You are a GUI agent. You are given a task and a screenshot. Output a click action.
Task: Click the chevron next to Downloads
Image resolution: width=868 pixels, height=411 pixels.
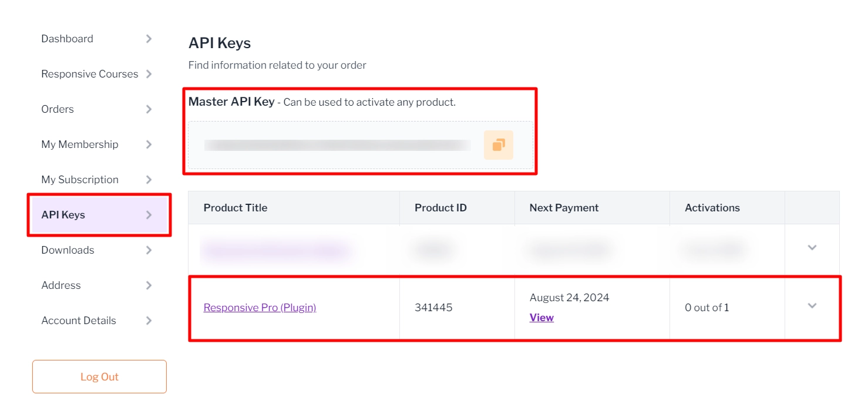tap(149, 250)
